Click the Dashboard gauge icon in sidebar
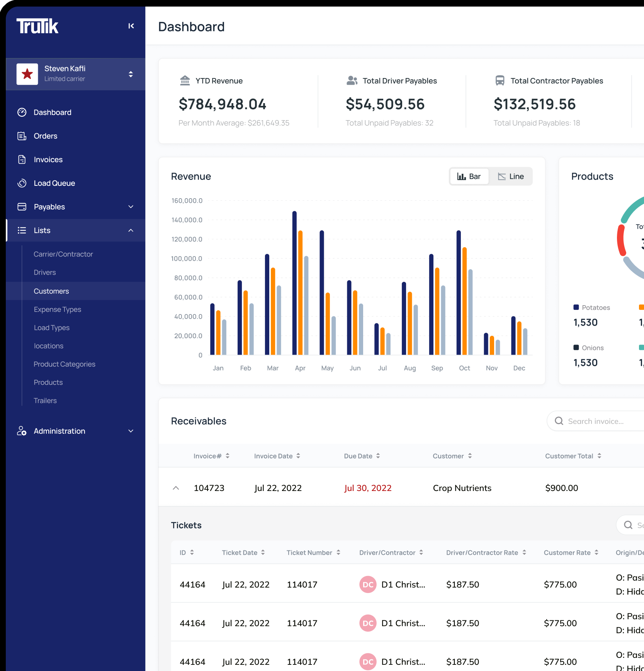 pyautogui.click(x=22, y=112)
